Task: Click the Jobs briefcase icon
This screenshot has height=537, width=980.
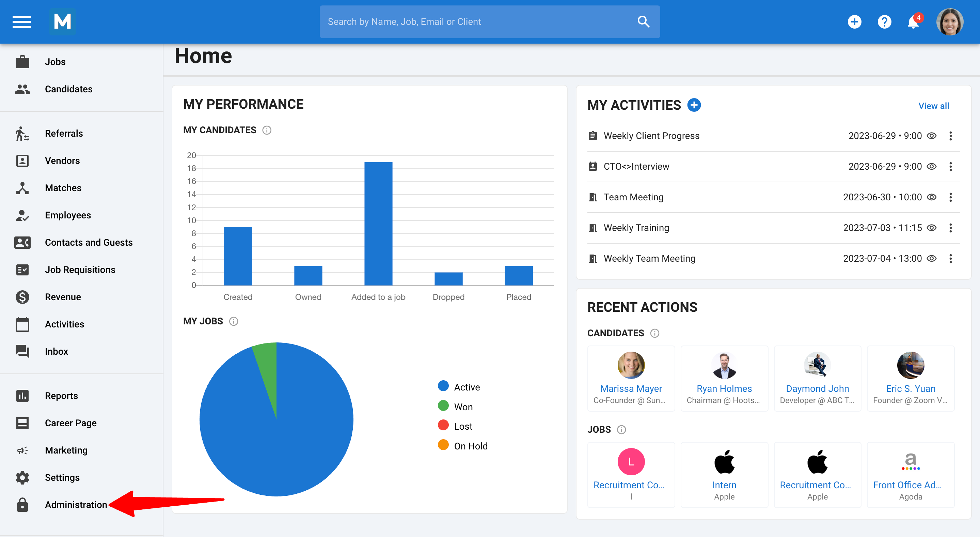Action: click(x=22, y=62)
